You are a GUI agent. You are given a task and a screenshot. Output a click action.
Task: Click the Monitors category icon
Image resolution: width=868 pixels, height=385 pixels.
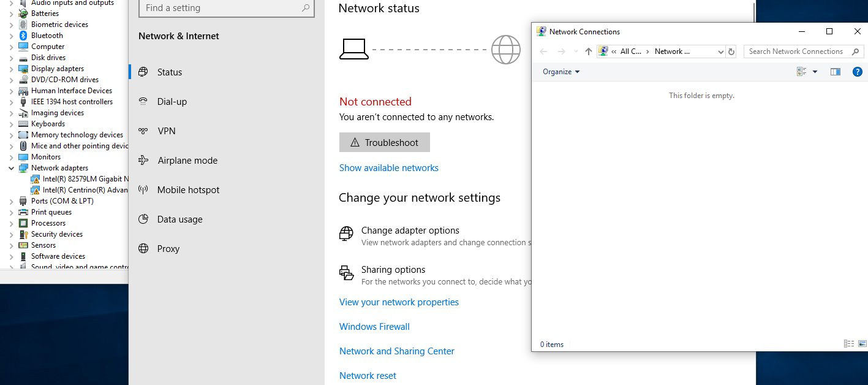click(x=23, y=157)
